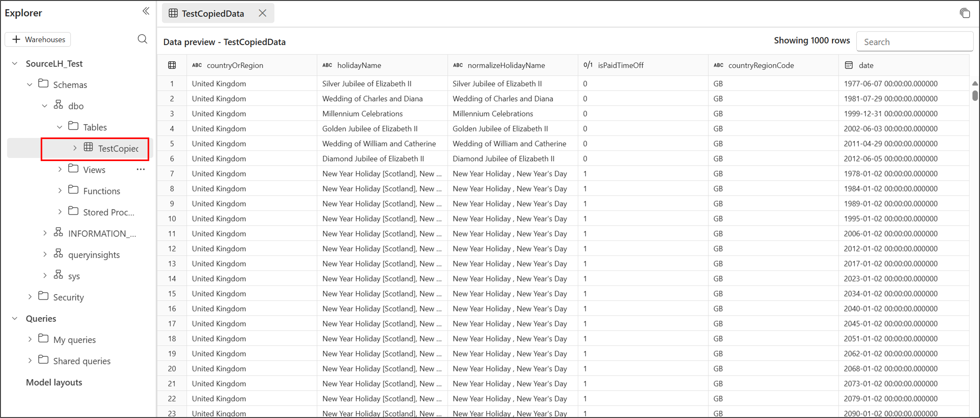Screen dimensions: 980x418
Task: Expand the TestCopiedData table node
Action: point(75,148)
